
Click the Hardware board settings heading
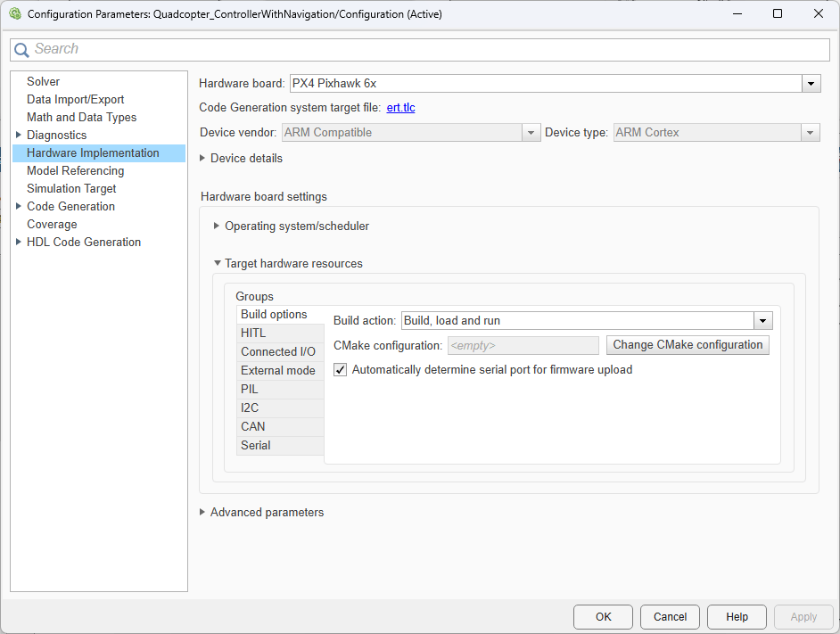[x=264, y=197]
